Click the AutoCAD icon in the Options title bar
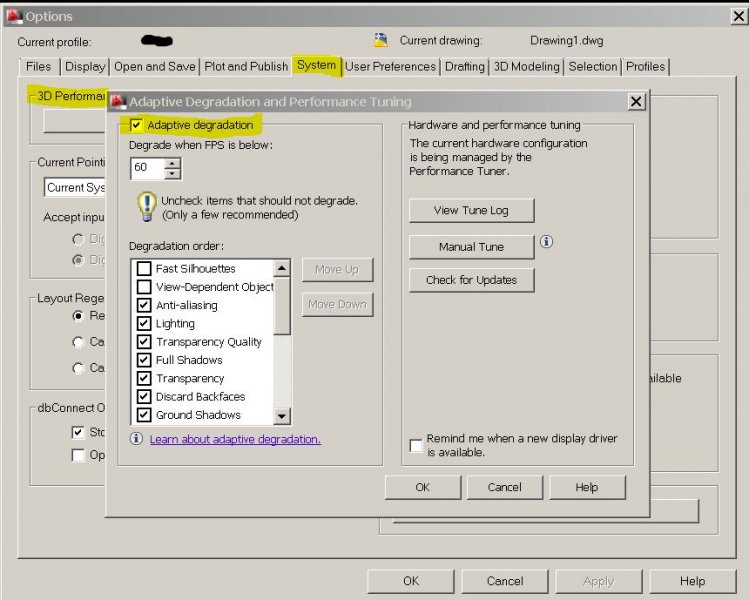The height and width of the screenshot is (600, 749). pyautogui.click(x=14, y=16)
